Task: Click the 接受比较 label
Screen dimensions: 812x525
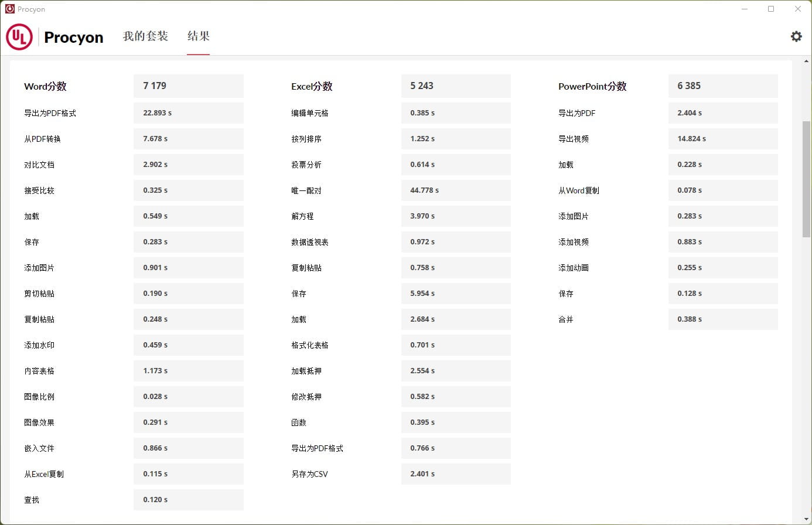Action: pyautogui.click(x=39, y=190)
